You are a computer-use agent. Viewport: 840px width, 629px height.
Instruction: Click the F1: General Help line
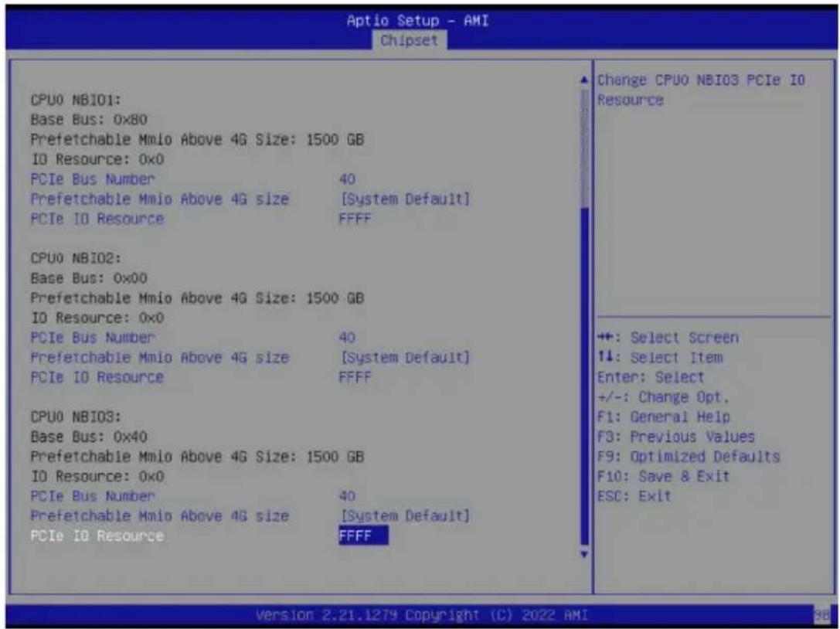(x=664, y=416)
